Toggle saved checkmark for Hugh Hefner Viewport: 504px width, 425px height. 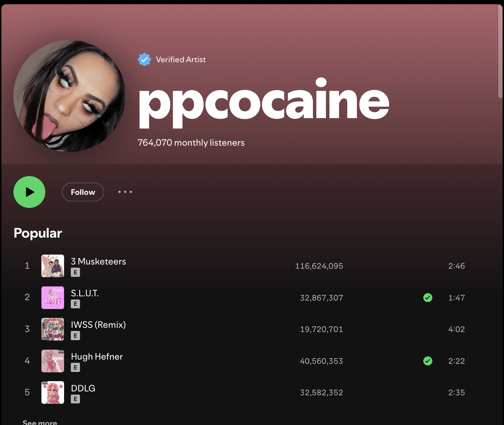coord(428,361)
